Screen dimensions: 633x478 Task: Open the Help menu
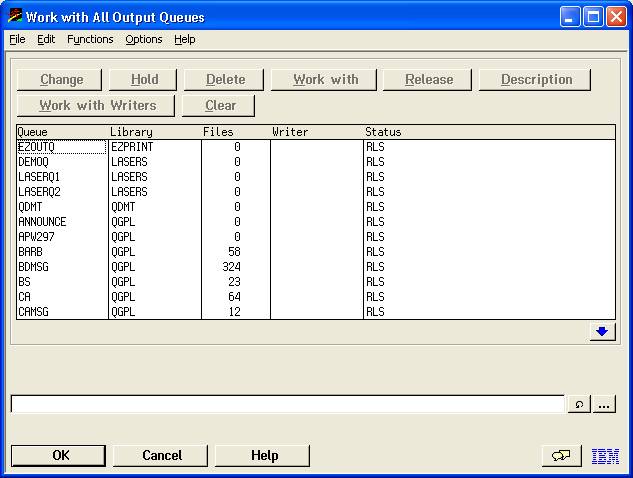[185, 39]
